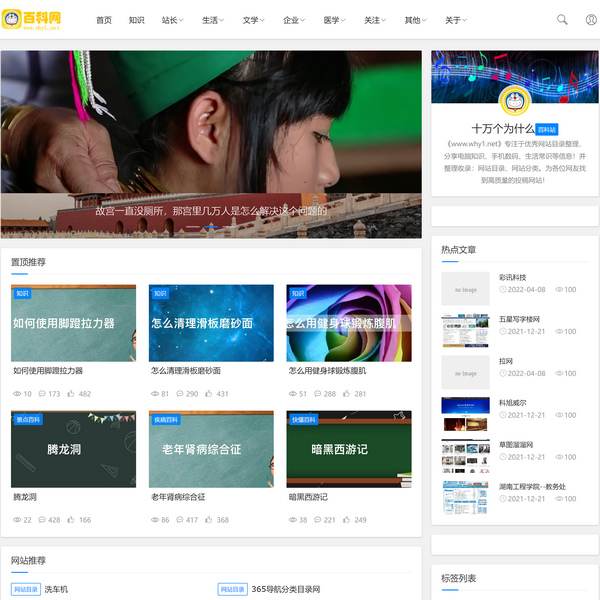Click the 百科网 site logo
This screenshot has height=600, width=600.
click(33, 19)
